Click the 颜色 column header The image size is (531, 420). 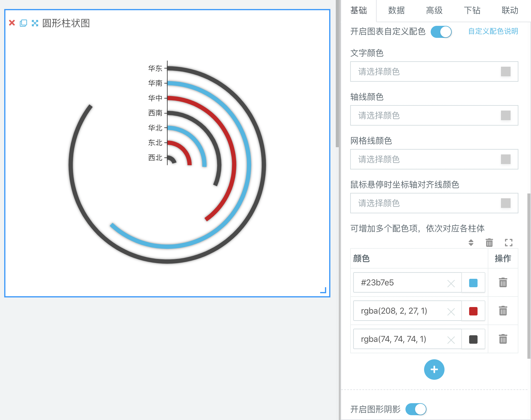[361, 258]
